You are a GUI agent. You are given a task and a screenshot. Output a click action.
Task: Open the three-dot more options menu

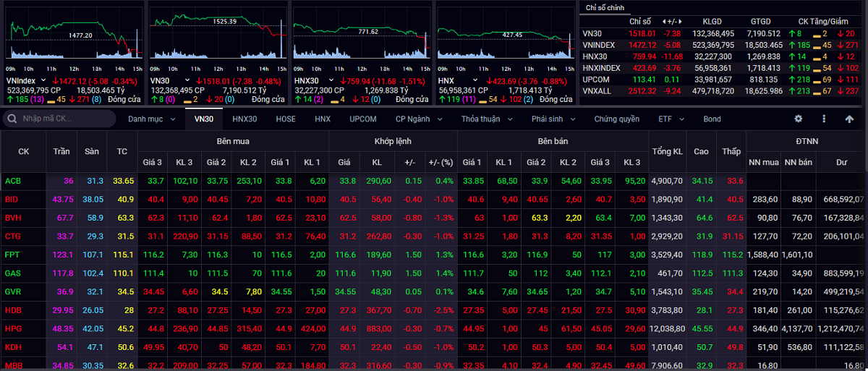click(x=824, y=119)
